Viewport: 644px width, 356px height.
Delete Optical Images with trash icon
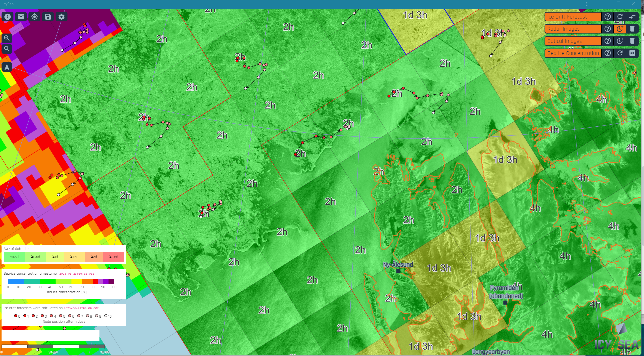click(632, 41)
